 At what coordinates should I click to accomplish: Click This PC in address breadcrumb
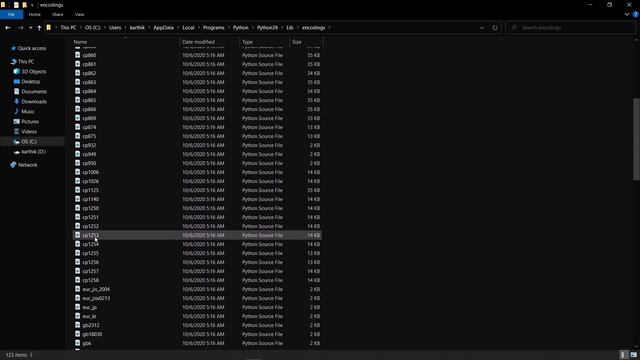tap(68, 28)
